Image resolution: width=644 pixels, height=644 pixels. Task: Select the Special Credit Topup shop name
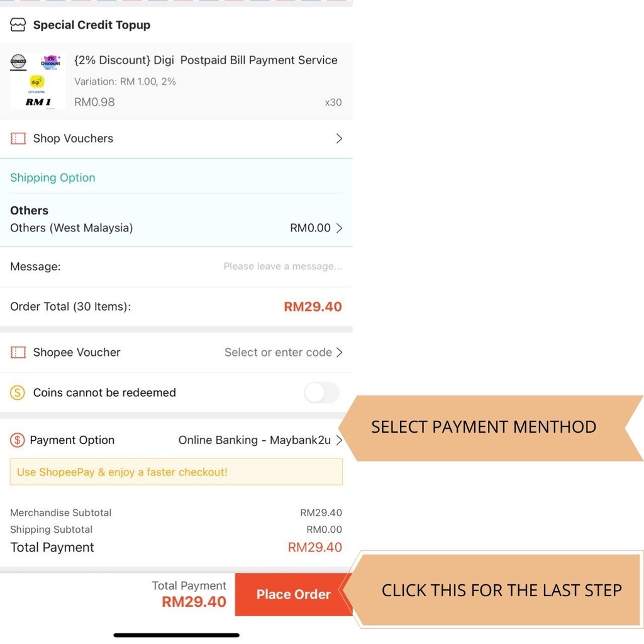point(92,25)
